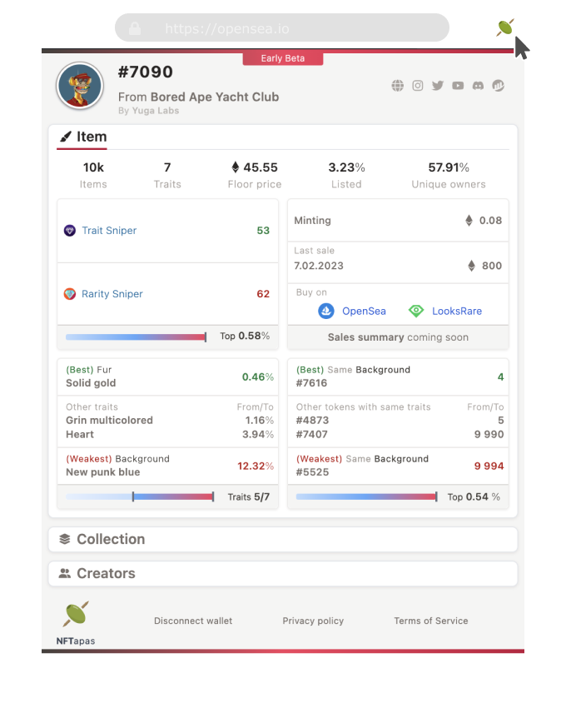This screenshot has height=728, width=566.
Task: Click the Rarity Sniper rank 62
Action: pos(263,294)
